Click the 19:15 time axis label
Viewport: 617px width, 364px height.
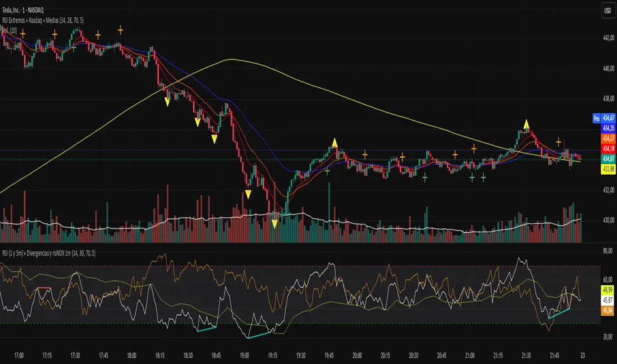point(273,355)
